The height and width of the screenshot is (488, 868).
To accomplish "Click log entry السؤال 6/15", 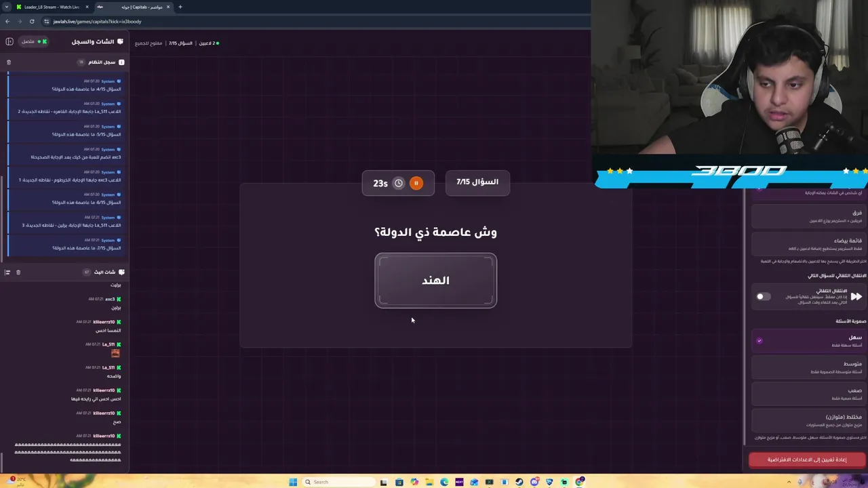I will [x=66, y=199].
